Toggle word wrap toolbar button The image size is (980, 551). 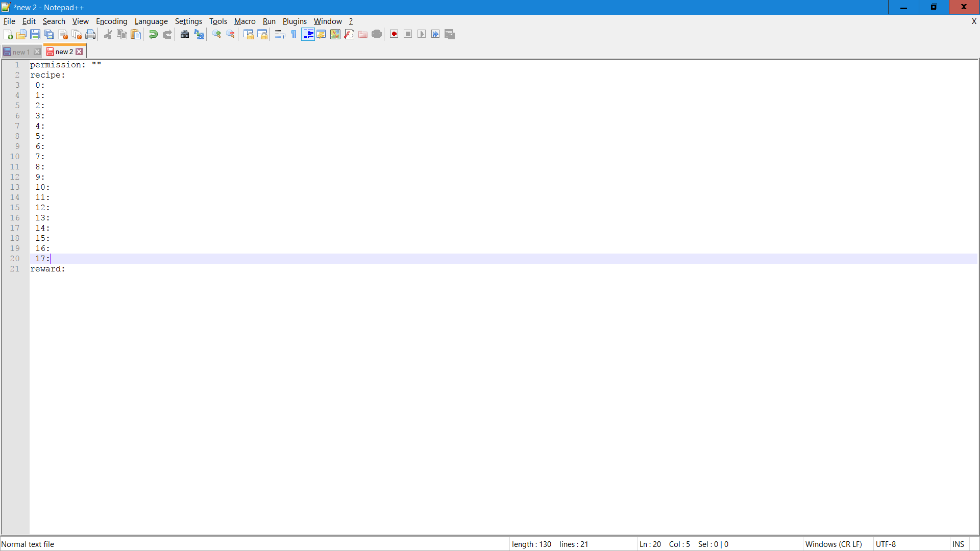click(x=280, y=34)
